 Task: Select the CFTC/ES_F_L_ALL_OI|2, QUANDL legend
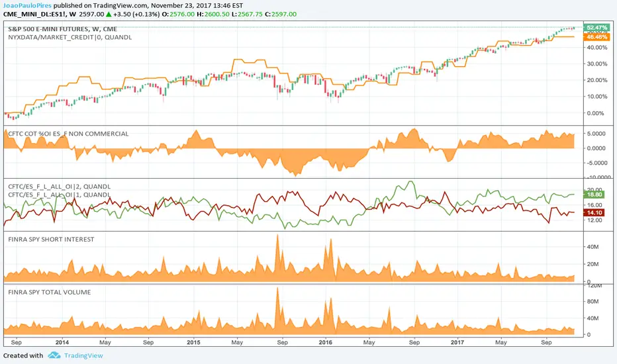coord(60,187)
